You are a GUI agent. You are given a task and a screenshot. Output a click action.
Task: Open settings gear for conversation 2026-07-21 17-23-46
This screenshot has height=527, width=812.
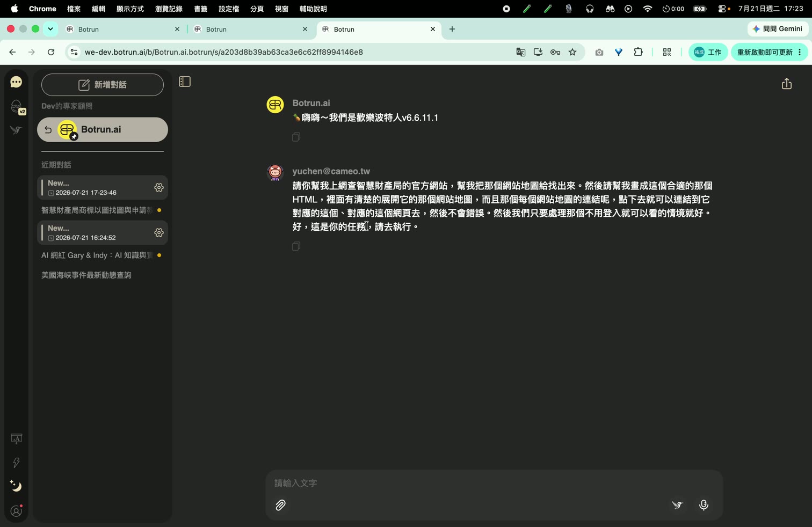pyautogui.click(x=159, y=187)
